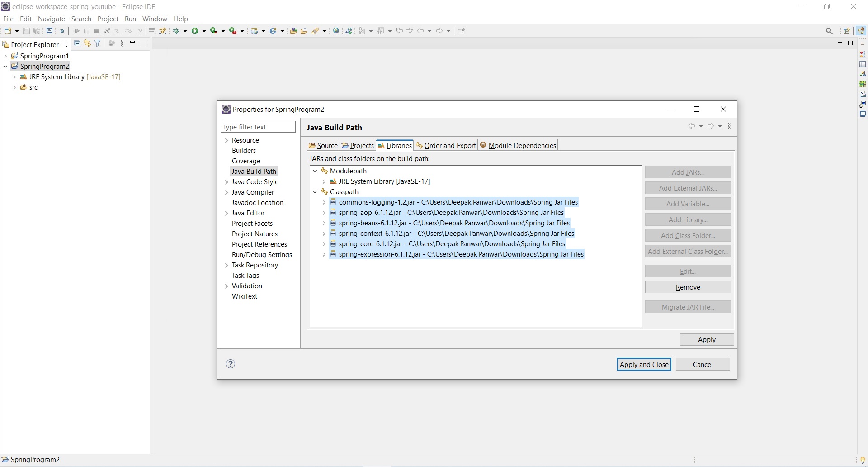Click the Cancel button

click(x=703, y=365)
